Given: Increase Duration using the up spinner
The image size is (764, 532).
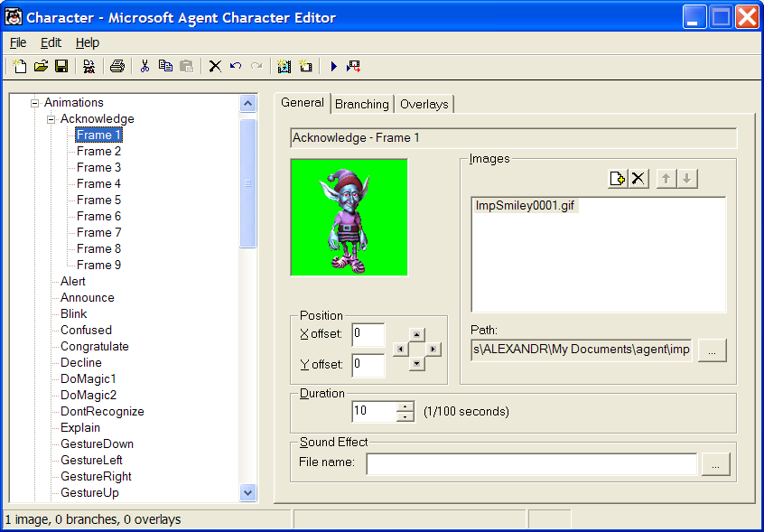Looking at the screenshot, I should coord(405,406).
